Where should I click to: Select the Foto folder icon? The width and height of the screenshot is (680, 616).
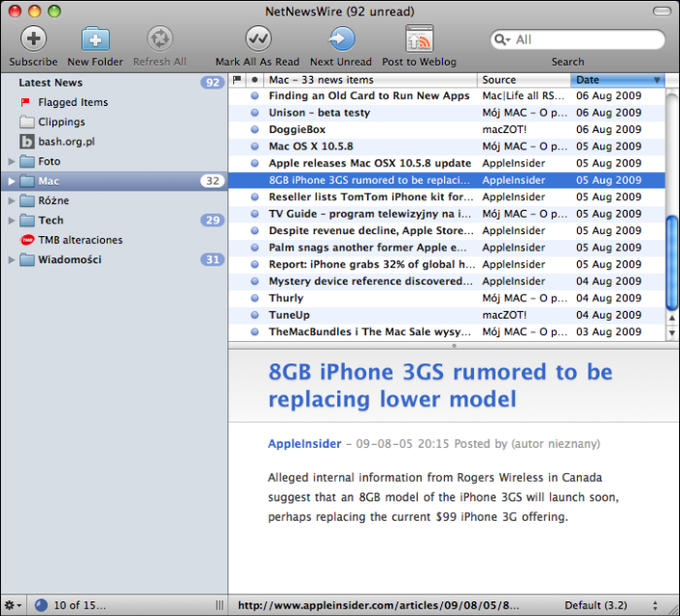tap(27, 161)
